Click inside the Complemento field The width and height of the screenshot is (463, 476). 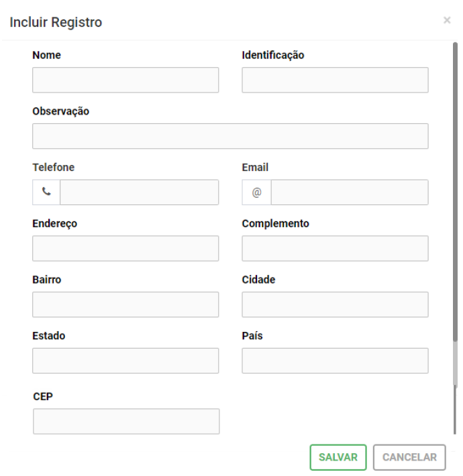point(335,248)
